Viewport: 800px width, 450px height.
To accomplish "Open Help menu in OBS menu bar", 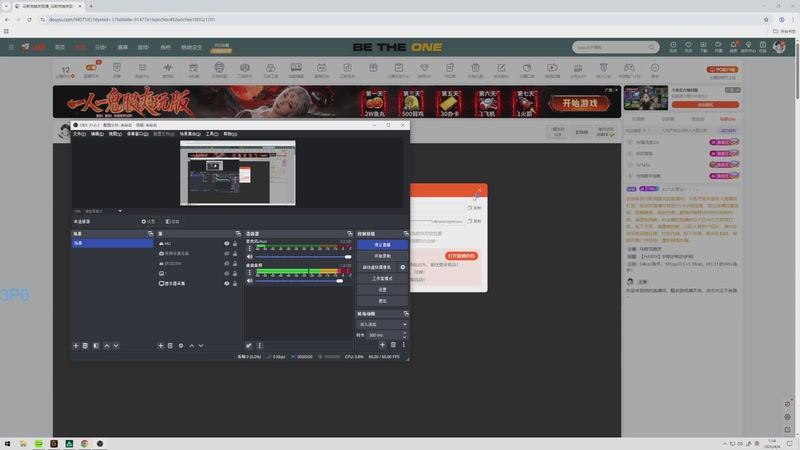I will click(230, 134).
